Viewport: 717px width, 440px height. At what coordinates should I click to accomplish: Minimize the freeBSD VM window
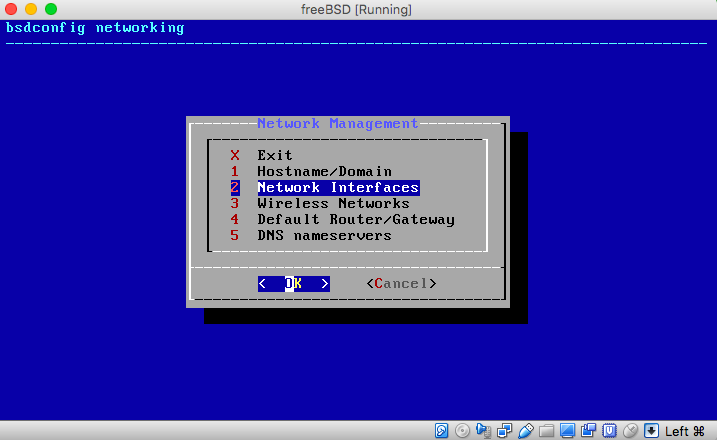tap(31, 9)
